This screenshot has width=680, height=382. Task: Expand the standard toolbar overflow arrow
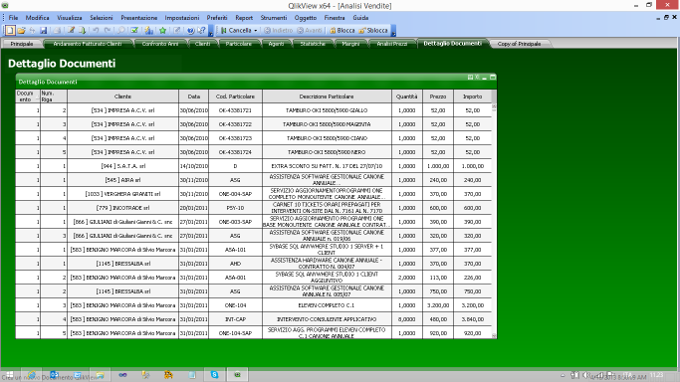pyautogui.click(x=211, y=31)
